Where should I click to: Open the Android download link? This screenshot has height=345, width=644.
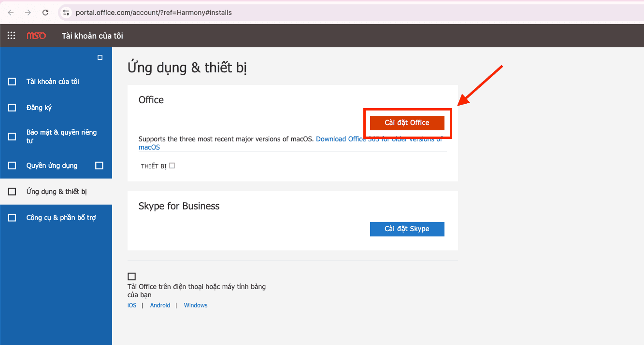[x=160, y=305]
